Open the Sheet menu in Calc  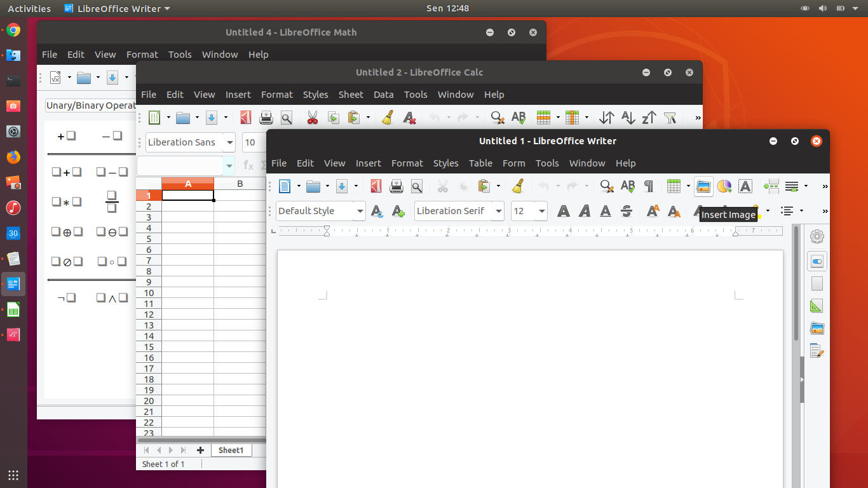tap(351, 95)
